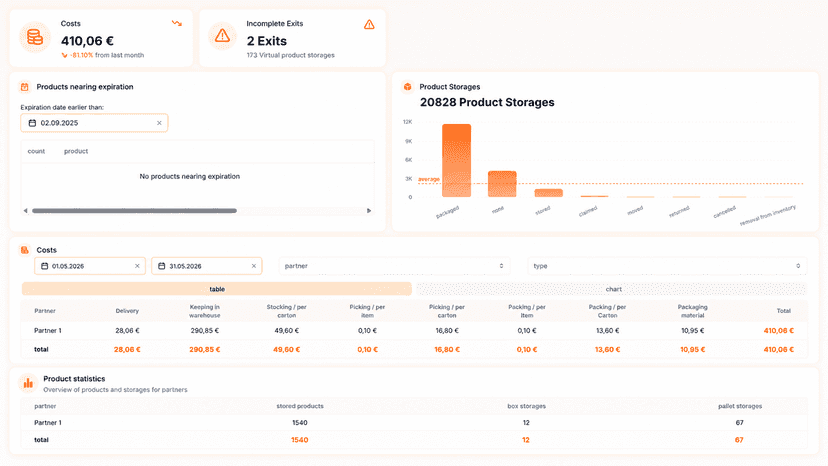
Task: Switch to the chart tab
Action: 611,289
